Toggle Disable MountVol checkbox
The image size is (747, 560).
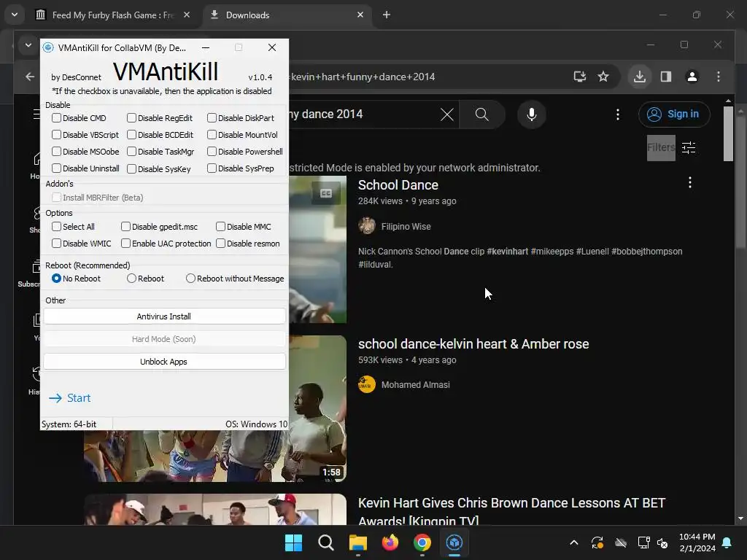[x=212, y=135]
